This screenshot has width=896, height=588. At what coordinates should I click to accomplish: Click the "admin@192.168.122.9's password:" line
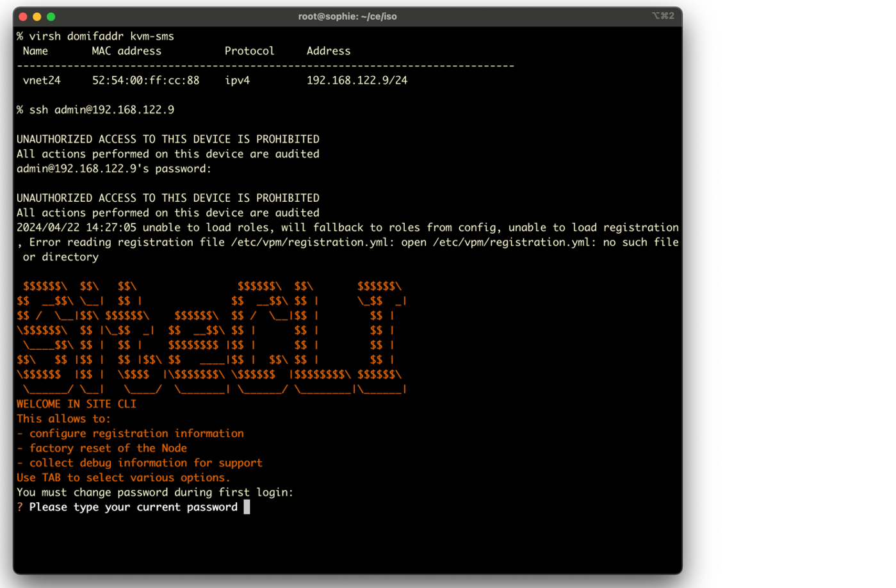coord(114,169)
